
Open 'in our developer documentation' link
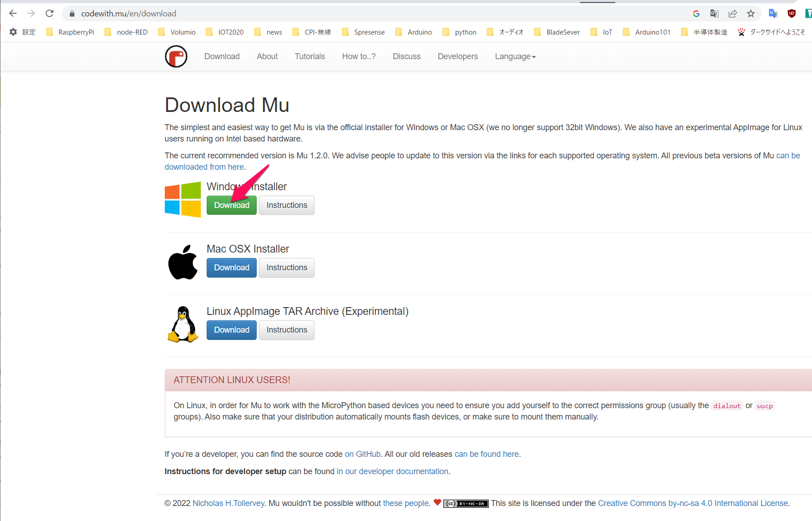[x=392, y=471]
